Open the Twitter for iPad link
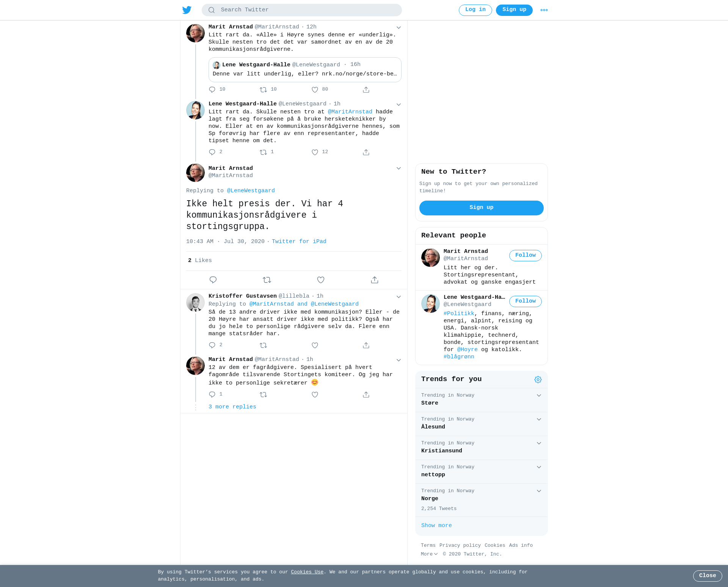Screen dimensions: 728x587 point(299,242)
